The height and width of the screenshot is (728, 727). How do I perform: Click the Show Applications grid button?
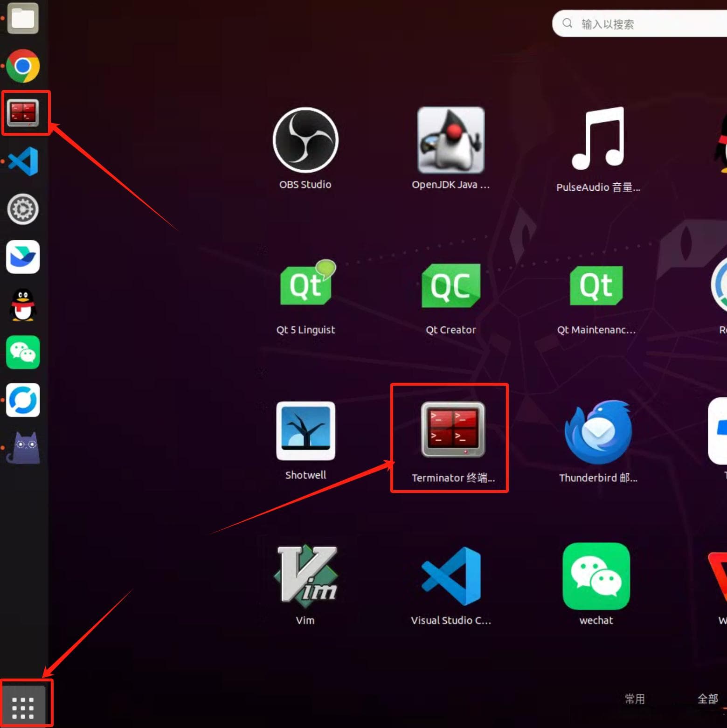tap(23, 708)
